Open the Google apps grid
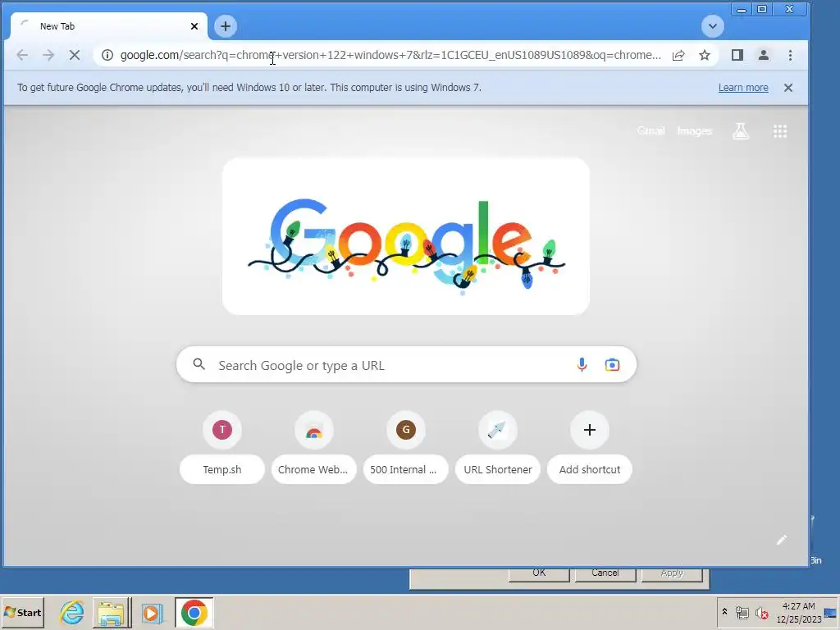Viewport: 840px width, 630px height. (780, 131)
